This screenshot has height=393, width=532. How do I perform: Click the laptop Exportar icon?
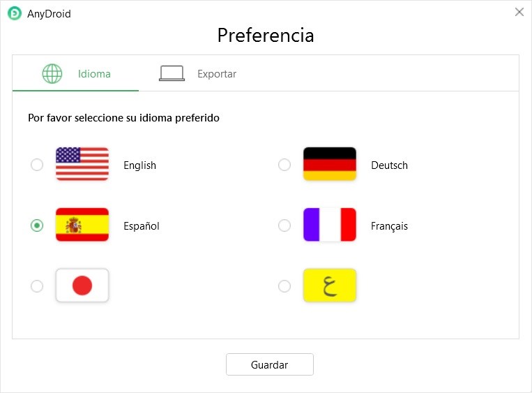click(172, 73)
